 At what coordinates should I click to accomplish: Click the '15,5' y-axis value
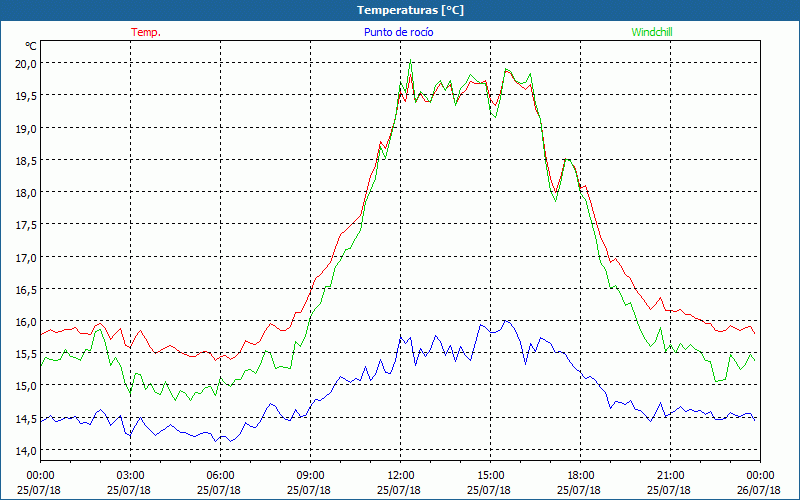point(26,354)
